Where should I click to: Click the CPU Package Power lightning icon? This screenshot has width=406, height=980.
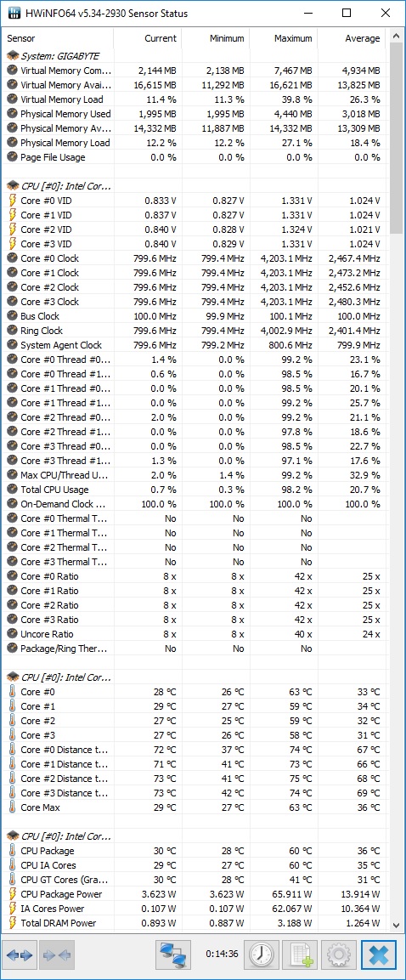point(13,894)
